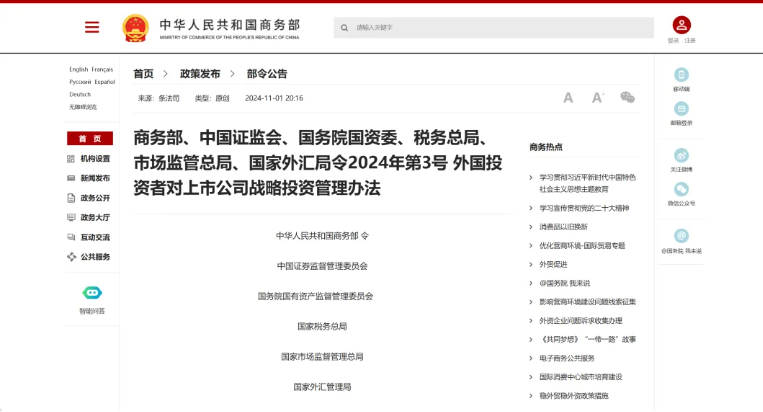Open 外资企业问题诉求收集办理 link
The width and height of the screenshot is (763, 412).
click(x=581, y=321)
